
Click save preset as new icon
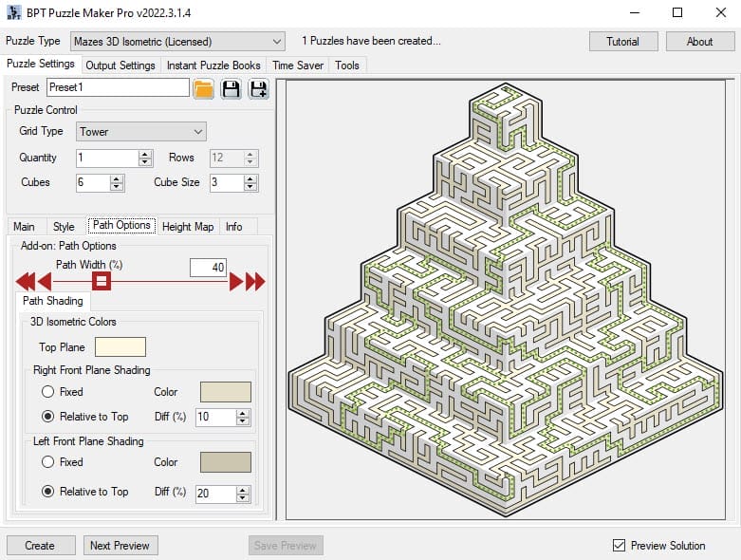tap(258, 88)
